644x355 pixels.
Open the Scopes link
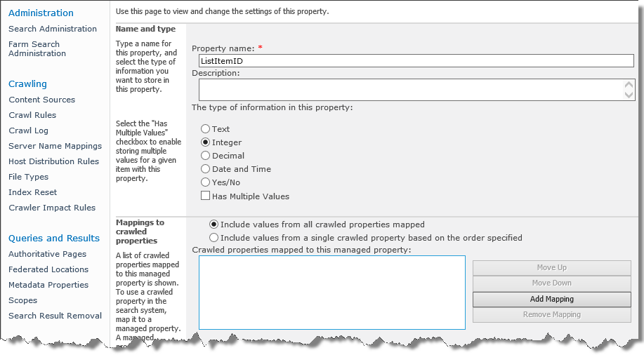pyautogui.click(x=23, y=300)
